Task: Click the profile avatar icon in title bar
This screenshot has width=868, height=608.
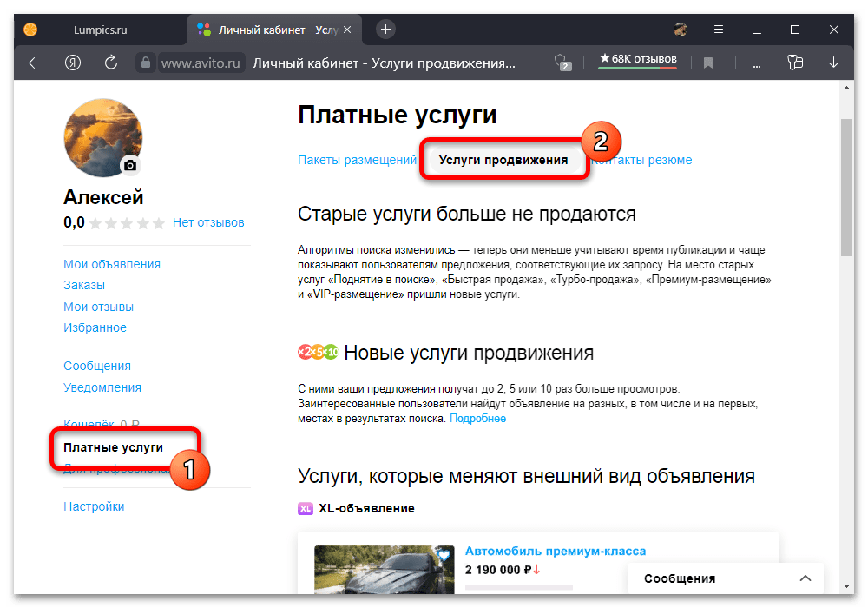Action: click(681, 30)
